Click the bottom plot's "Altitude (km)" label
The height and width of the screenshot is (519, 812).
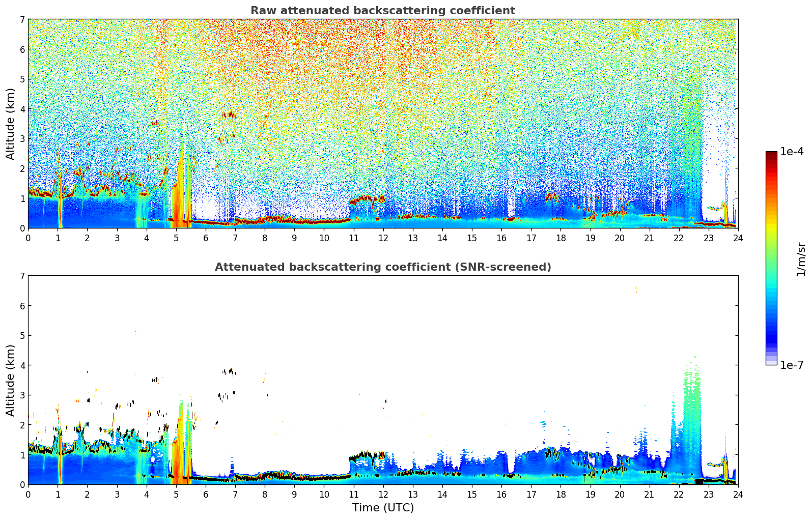point(11,380)
